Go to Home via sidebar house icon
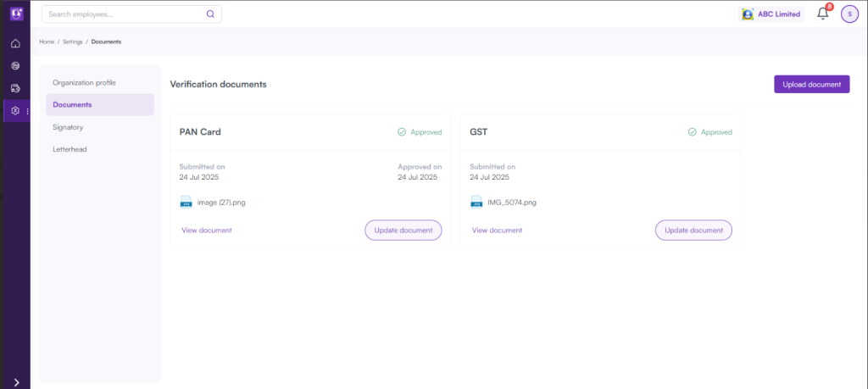Image resolution: width=868 pixels, height=389 pixels. [15, 43]
